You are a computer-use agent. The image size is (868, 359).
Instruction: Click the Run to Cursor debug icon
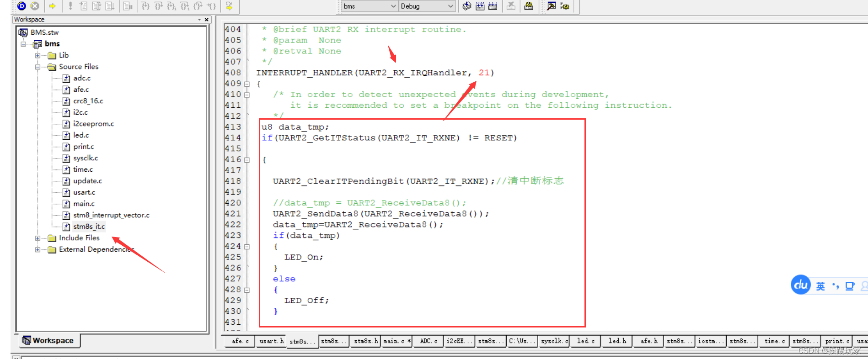pyautogui.click(x=128, y=6)
